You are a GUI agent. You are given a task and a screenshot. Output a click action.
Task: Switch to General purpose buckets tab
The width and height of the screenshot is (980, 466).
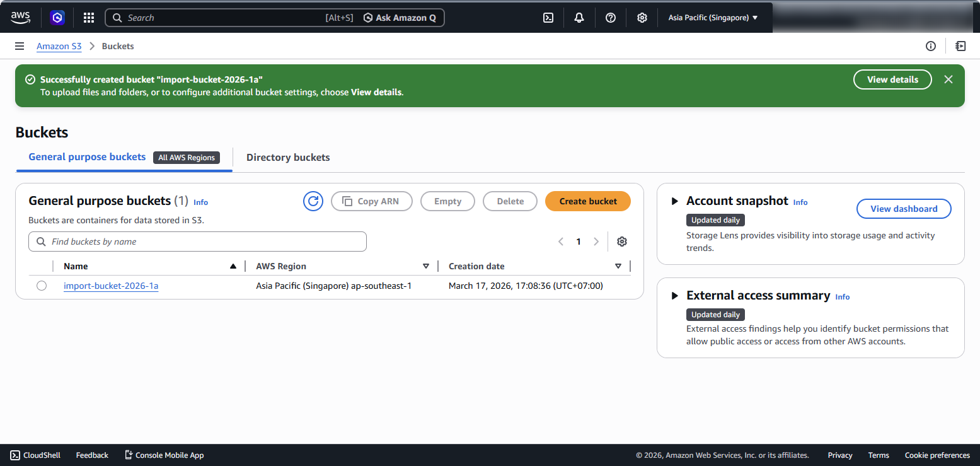tap(87, 157)
